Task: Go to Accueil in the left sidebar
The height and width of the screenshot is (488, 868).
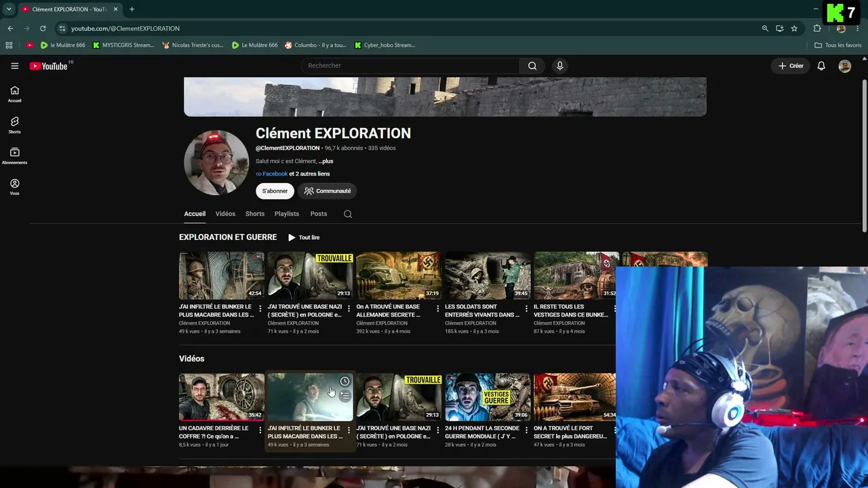Action: (x=14, y=94)
